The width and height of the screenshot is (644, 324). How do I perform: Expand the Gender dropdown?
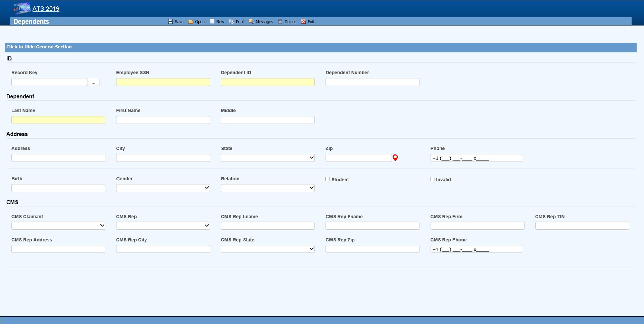[163, 188]
